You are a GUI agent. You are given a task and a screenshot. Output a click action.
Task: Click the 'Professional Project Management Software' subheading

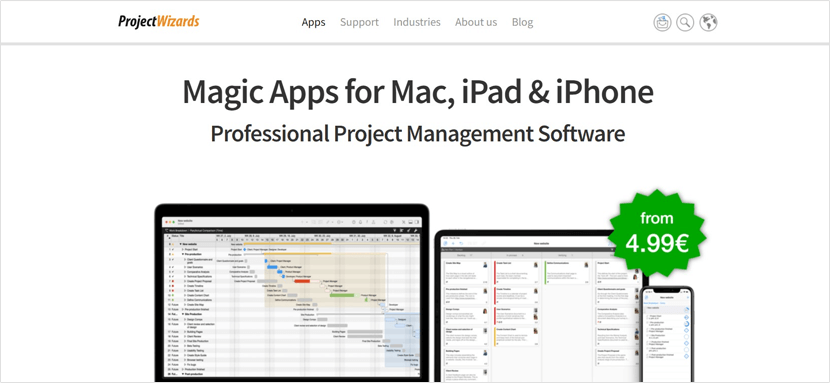point(418,134)
